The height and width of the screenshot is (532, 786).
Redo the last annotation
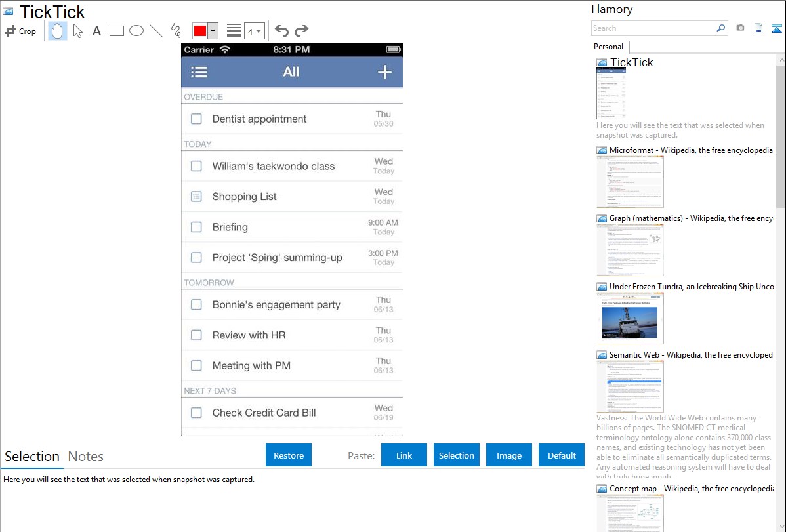[x=301, y=31]
